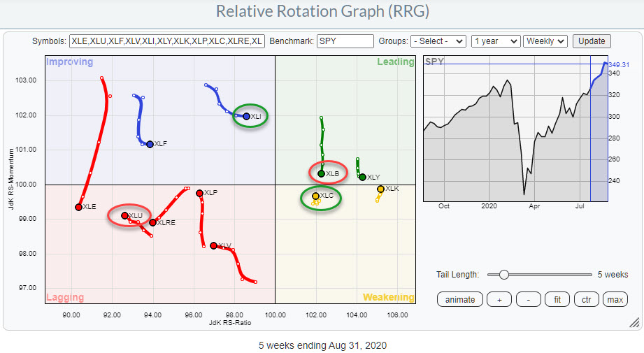The width and height of the screenshot is (644, 353).
Task: Select the XLU marker in Lagging quadrant
Action: 124,215
